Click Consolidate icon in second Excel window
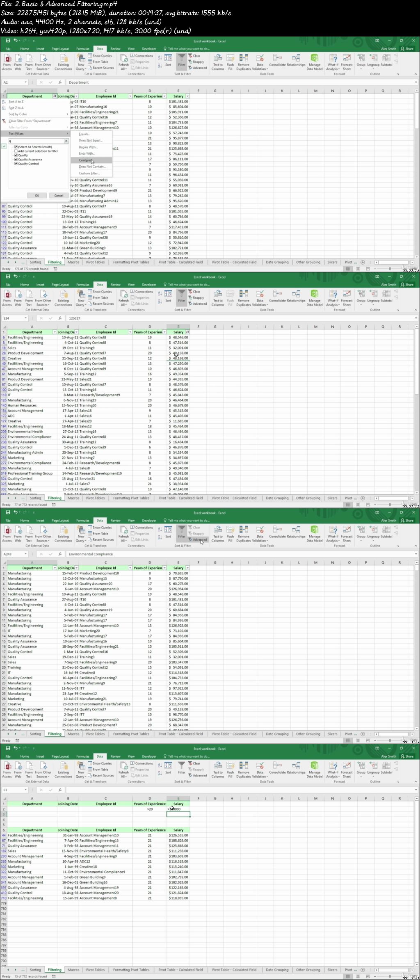 tap(277, 296)
